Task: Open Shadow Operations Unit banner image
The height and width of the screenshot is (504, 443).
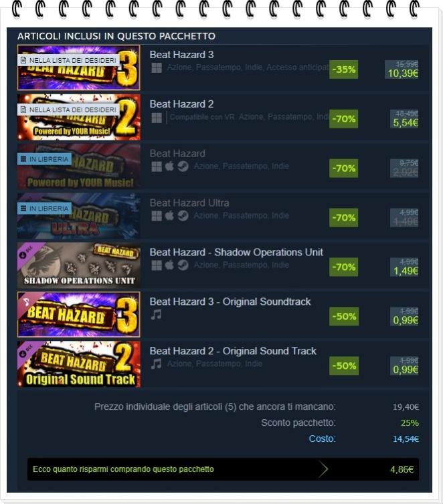Action: coord(79,265)
